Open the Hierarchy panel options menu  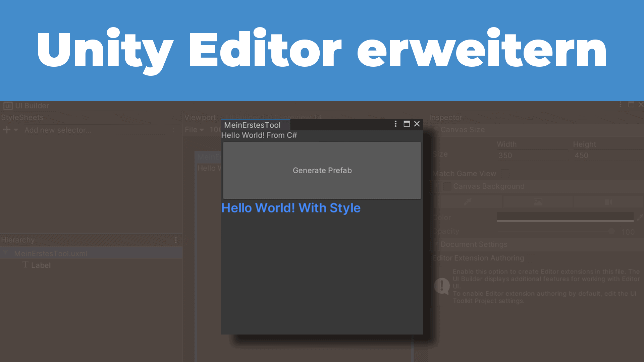176,240
